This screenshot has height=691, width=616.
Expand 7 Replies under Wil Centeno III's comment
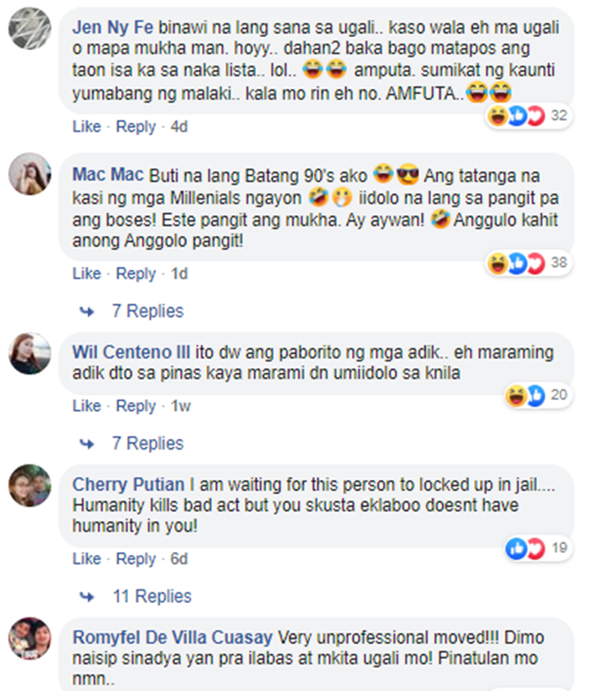[148, 444]
